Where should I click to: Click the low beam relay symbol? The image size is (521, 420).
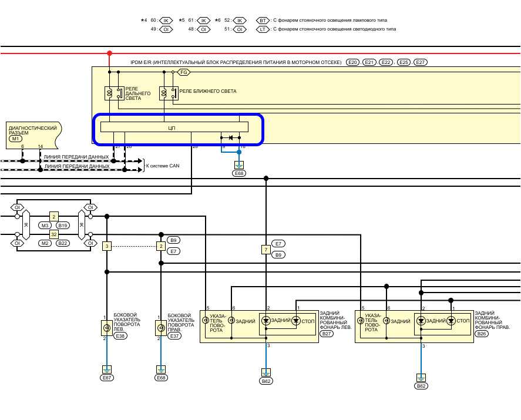click(x=169, y=93)
